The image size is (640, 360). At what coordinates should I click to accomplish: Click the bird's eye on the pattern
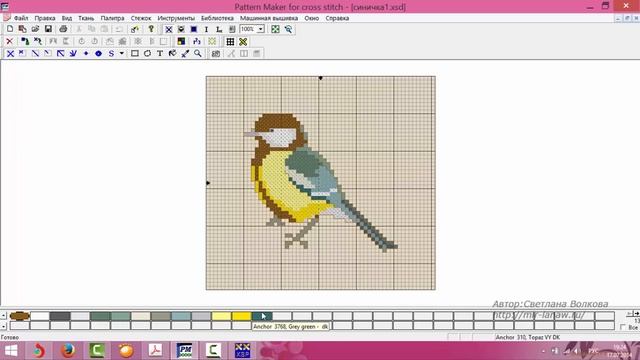click(x=271, y=130)
